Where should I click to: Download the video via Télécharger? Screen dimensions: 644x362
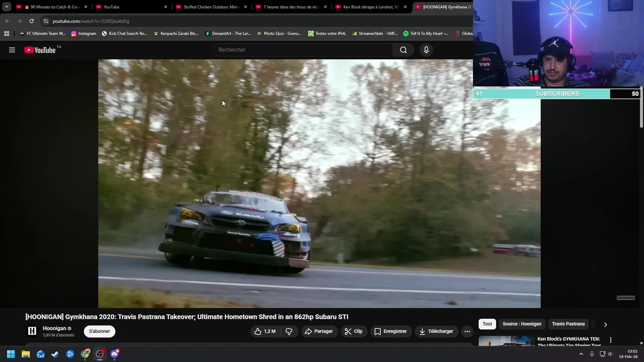(436, 331)
